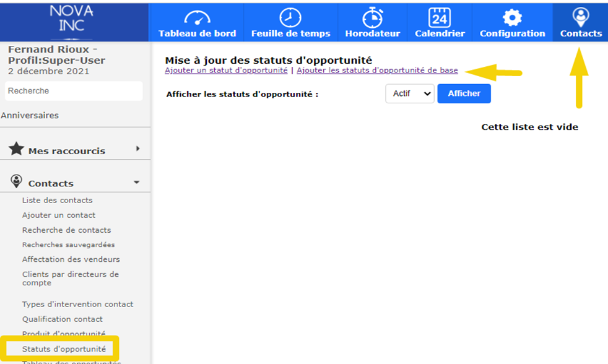608x364 pixels.
Task: Click the star icon beside Mes raccourcis
Action: (17, 149)
